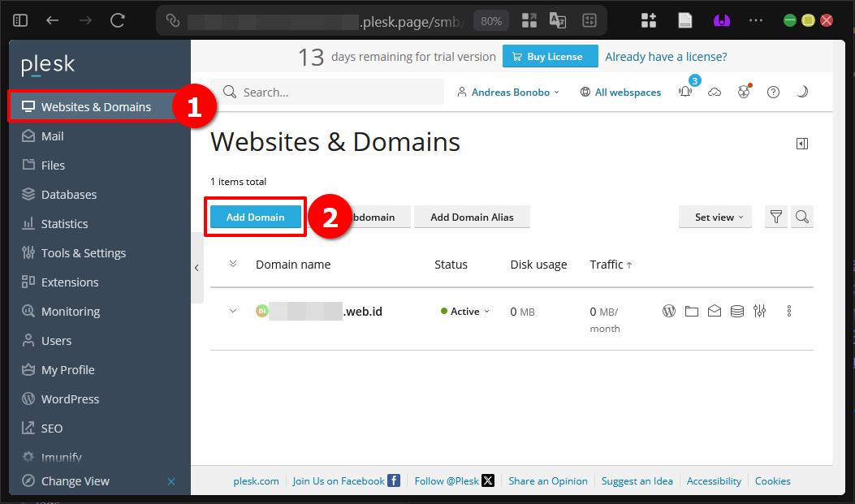
Task: Open the Files icon on the domain row
Action: 691,311
